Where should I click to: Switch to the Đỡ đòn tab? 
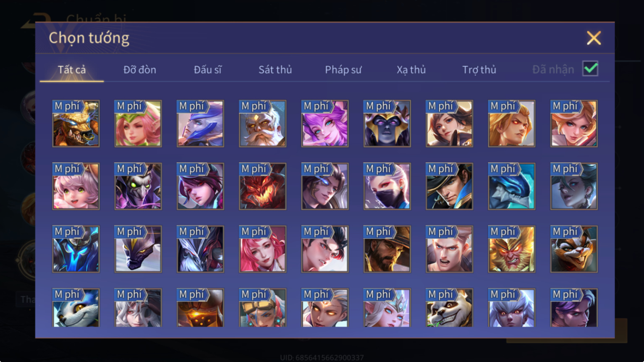[x=140, y=70]
